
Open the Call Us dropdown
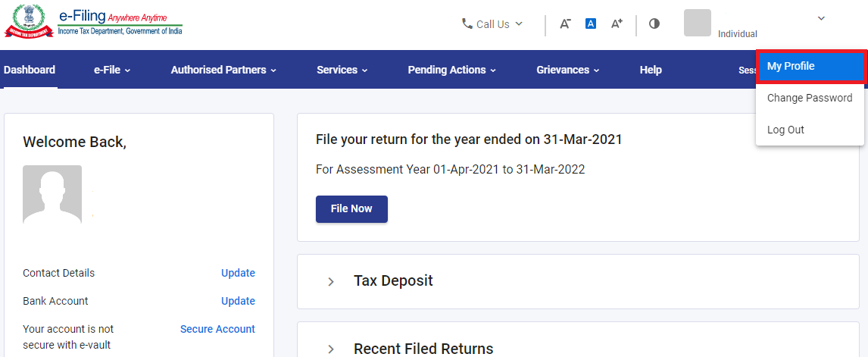[492, 23]
